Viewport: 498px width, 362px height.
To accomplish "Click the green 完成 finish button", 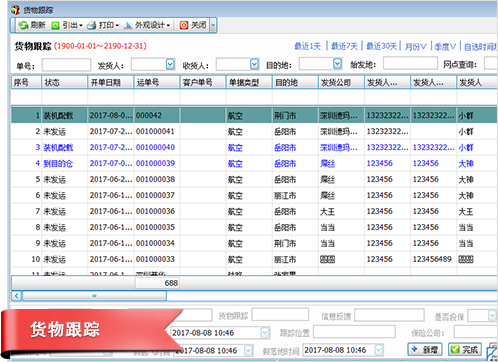I will click(465, 349).
